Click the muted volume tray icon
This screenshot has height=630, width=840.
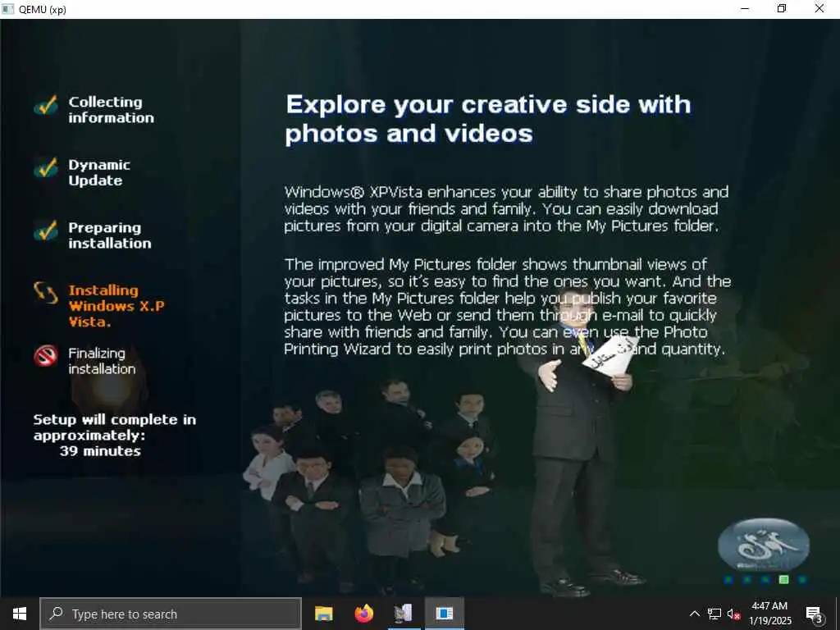click(x=734, y=614)
